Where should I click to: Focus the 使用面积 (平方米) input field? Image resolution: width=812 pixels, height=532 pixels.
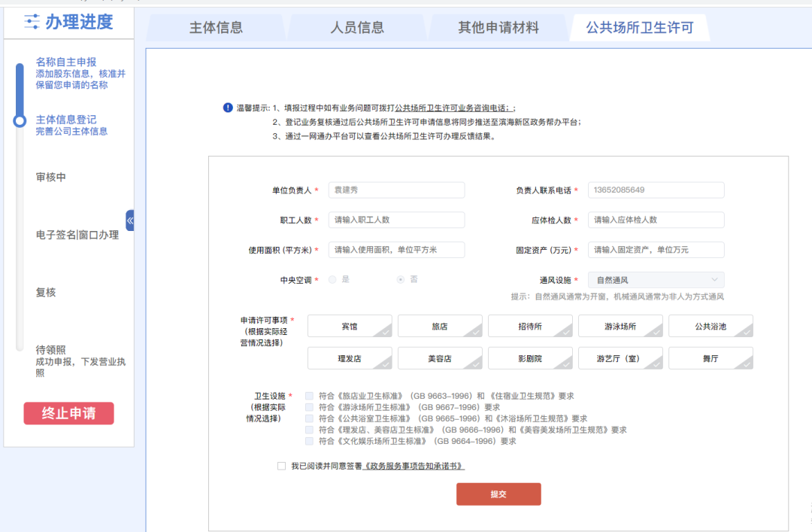click(396, 250)
